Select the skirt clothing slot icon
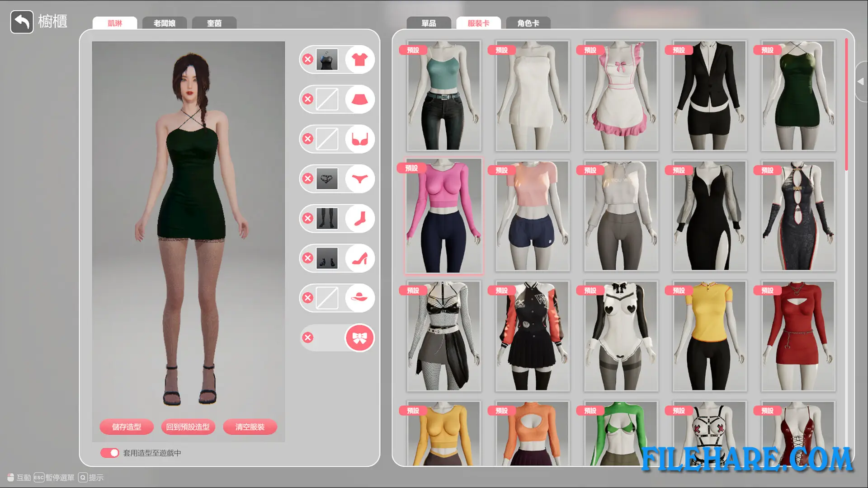 (359, 99)
